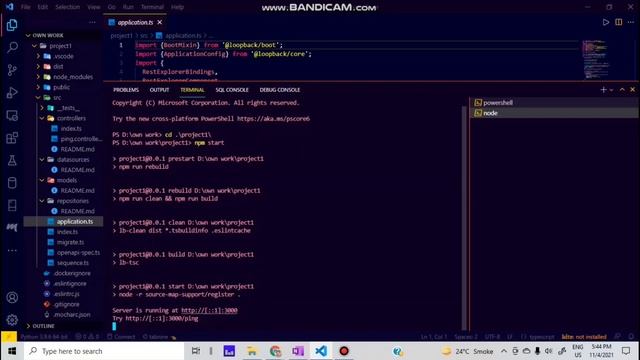The image size is (640, 360).
Task: Open the http://[::1]:3000 server link
Action: [x=209, y=310]
